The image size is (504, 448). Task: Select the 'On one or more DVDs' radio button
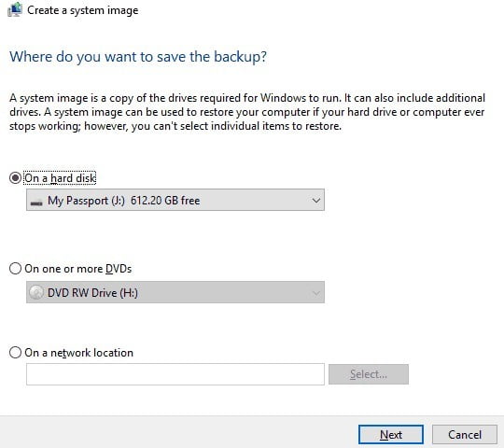pos(15,269)
